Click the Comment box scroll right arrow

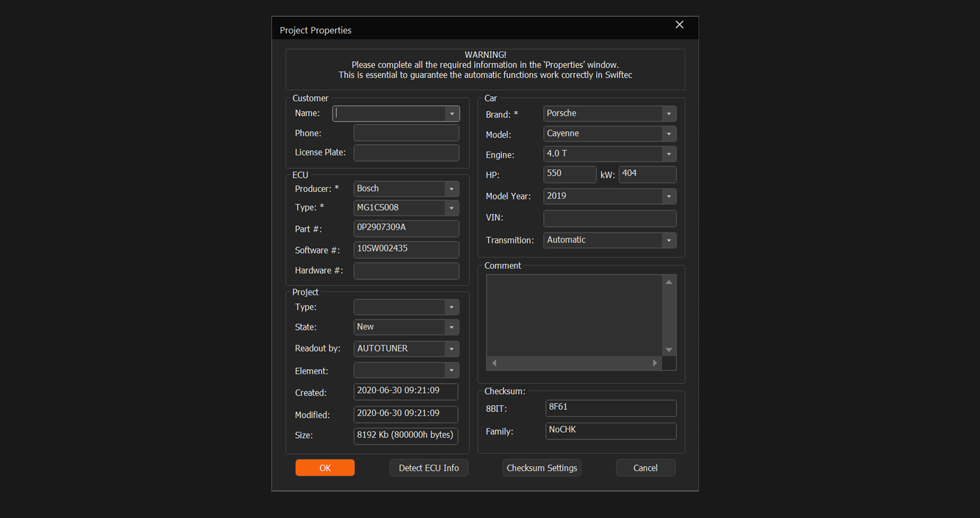(655, 363)
